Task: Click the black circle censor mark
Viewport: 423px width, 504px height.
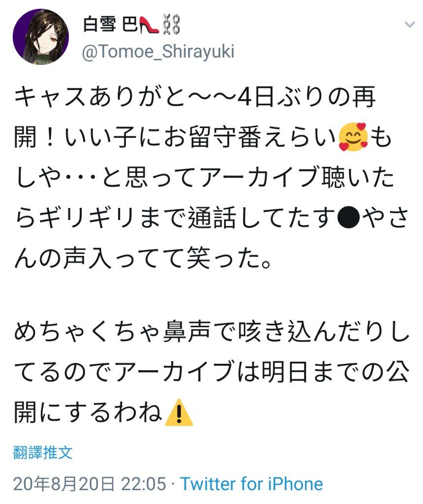Action: click(349, 217)
